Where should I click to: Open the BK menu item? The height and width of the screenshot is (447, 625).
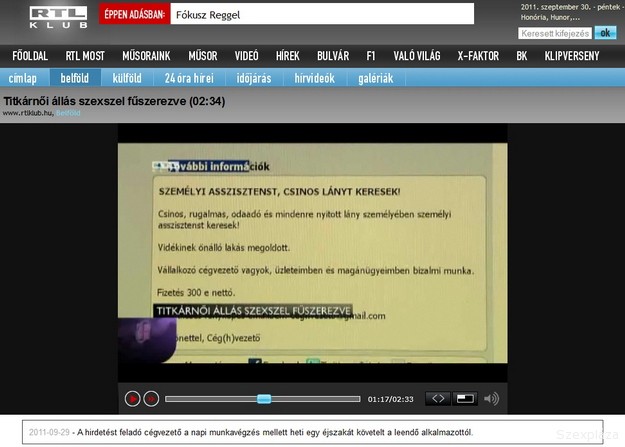[x=521, y=56]
